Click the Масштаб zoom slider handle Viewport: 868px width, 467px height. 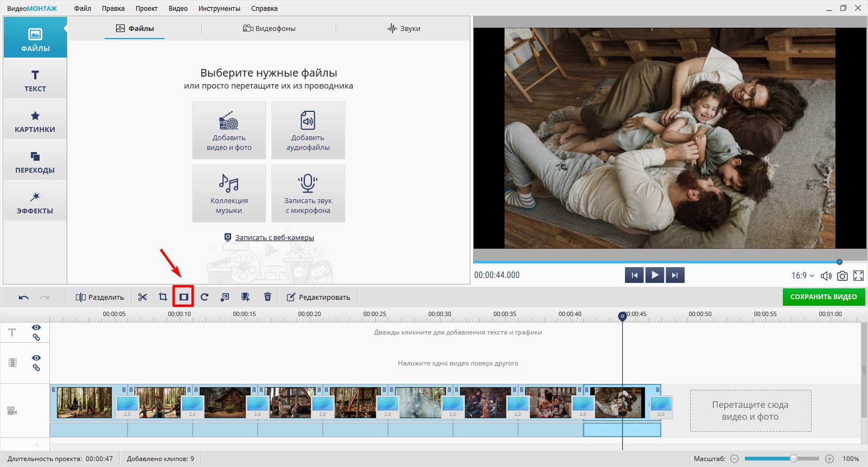coord(794,459)
